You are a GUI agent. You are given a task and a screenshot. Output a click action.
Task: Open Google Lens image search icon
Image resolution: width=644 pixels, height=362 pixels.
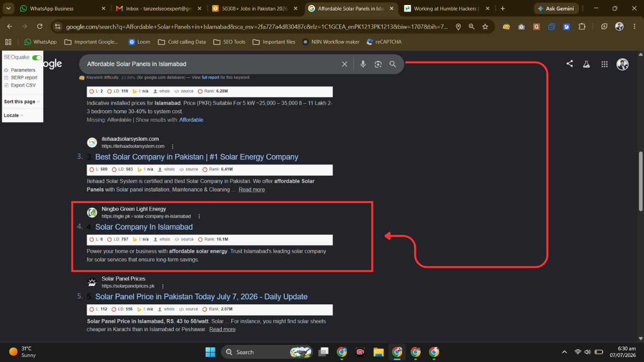point(378,64)
